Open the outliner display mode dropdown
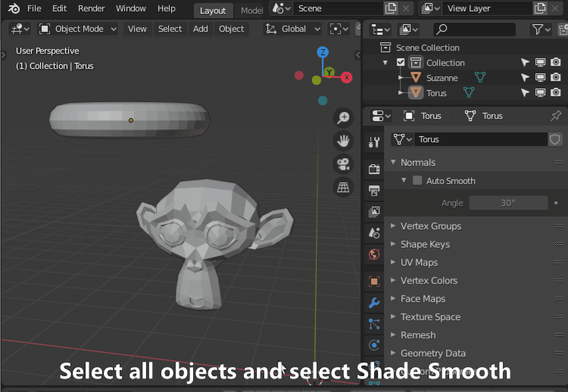This screenshot has width=568, height=392. point(408,30)
